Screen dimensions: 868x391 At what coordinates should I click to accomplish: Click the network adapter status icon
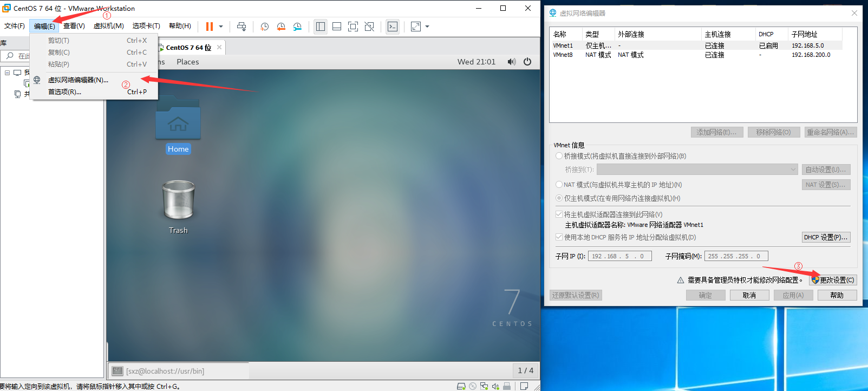tap(484, 386)
